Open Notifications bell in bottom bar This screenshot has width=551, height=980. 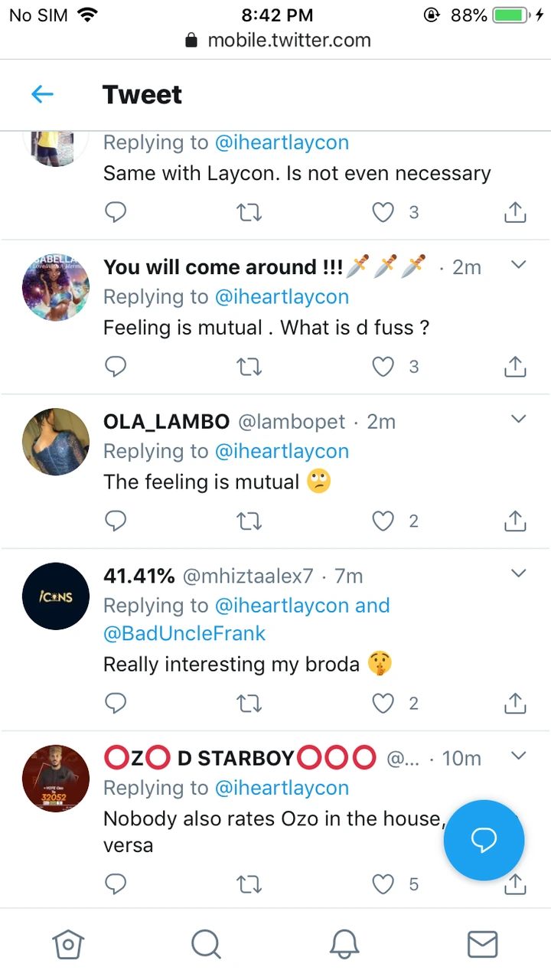344,944
